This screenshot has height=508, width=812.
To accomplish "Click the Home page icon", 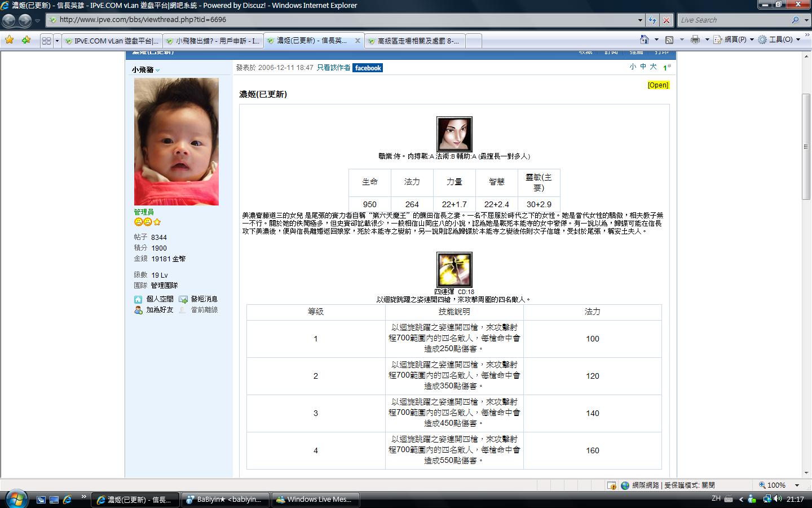I will point(644,40).
